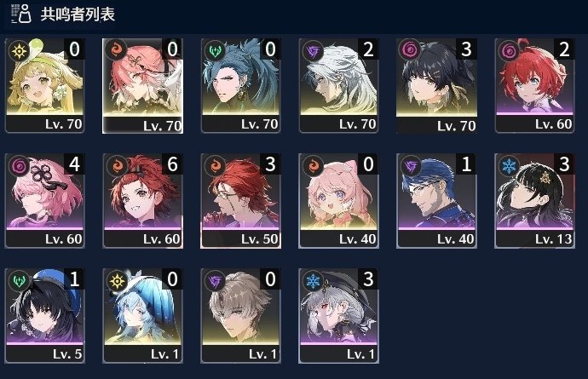Viewport: 588px width, 379px height.
Task: Select pink-haired character with black flower hairpin
Action: tap(44, 200)
